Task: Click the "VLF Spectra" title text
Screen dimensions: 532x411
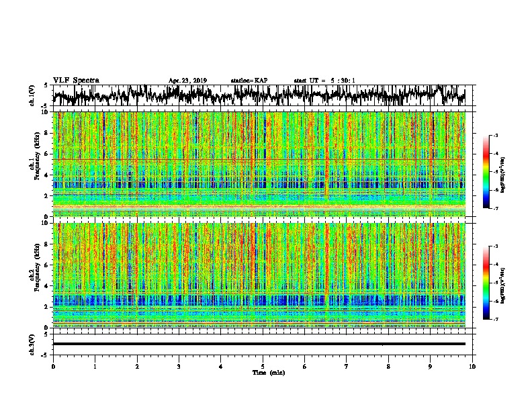Action: [76, 81]
